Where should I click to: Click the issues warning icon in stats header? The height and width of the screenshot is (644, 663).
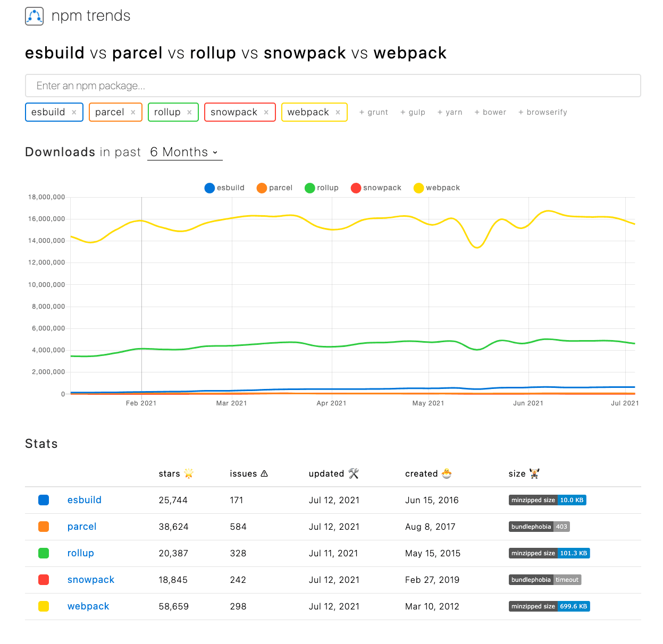click(264, 473)
